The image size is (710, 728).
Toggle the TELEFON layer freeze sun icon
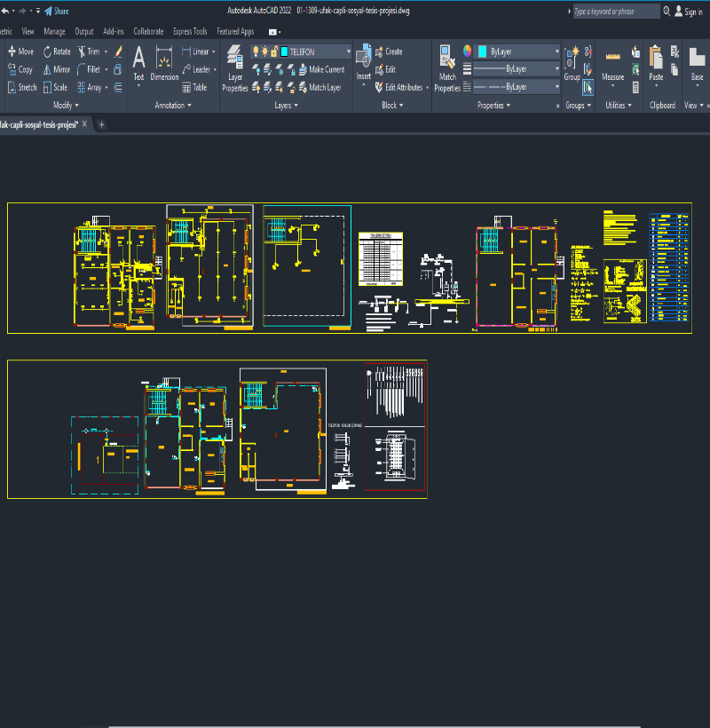[x=264, y=51]
